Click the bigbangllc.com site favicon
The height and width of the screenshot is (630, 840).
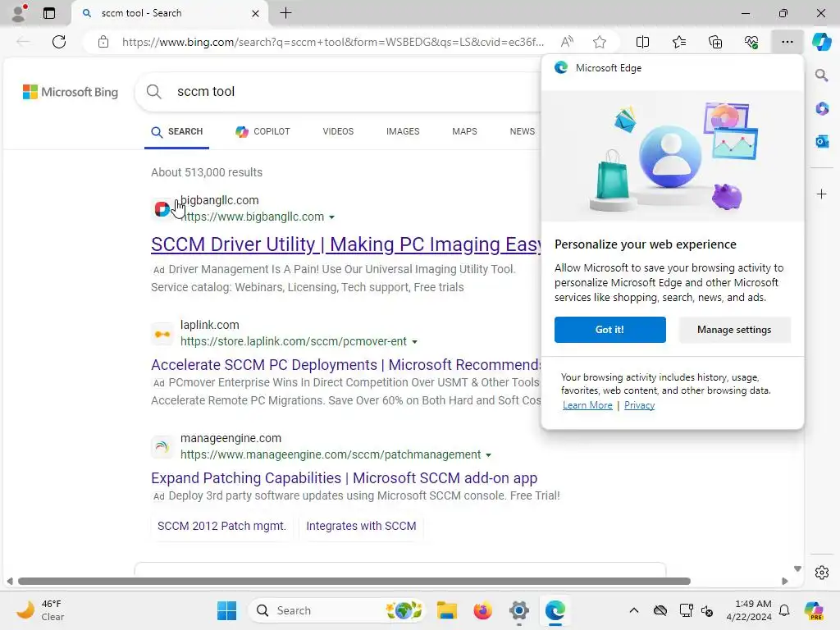162,208
